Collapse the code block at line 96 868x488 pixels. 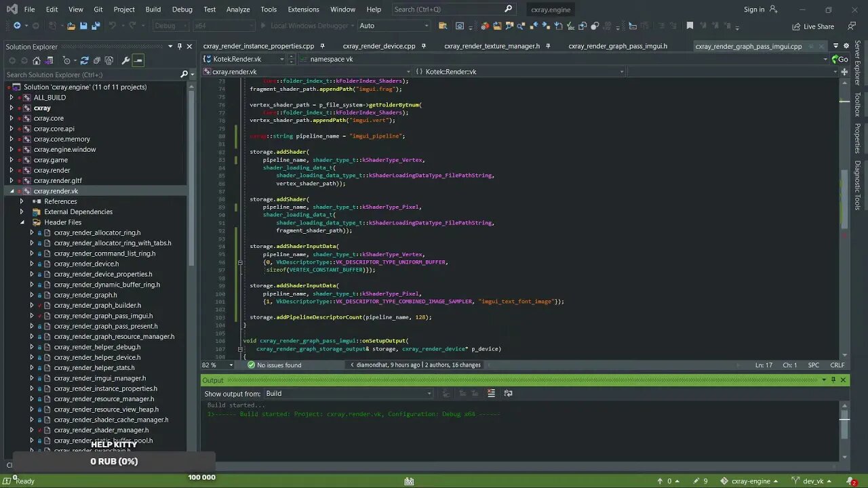pos(239,262)
